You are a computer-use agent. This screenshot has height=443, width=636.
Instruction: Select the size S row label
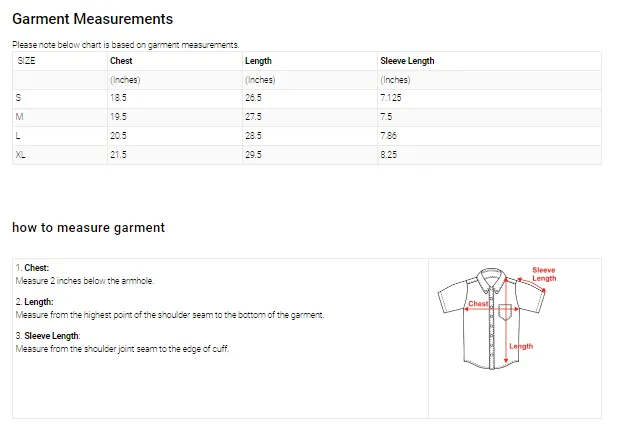click(18, 98)
